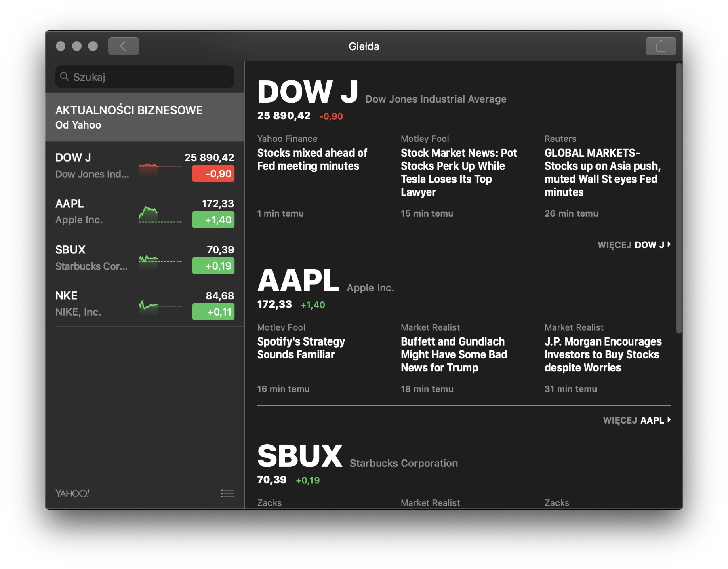Open WIĘCEJ AAPL link
Image resolution: width=728 pixels, height=569 pixels.
637,420
